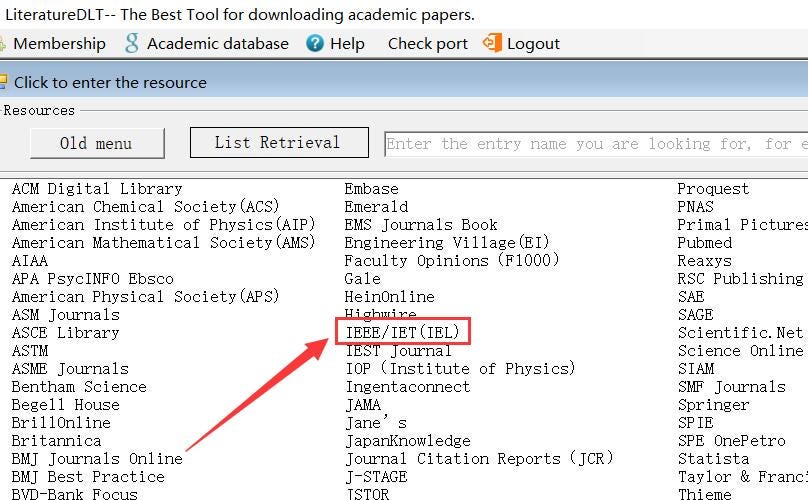Select the Statista entry
808x500 pixels.
click(714, 459)
